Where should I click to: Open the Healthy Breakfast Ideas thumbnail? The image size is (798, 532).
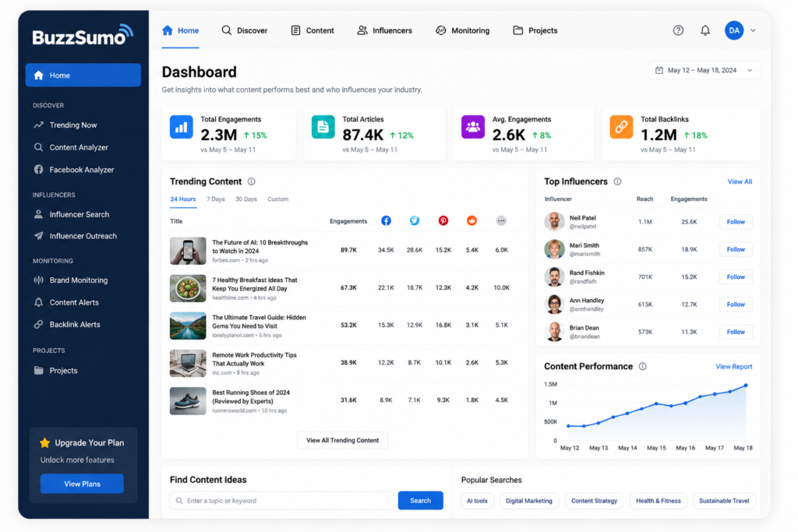(188, 288)
